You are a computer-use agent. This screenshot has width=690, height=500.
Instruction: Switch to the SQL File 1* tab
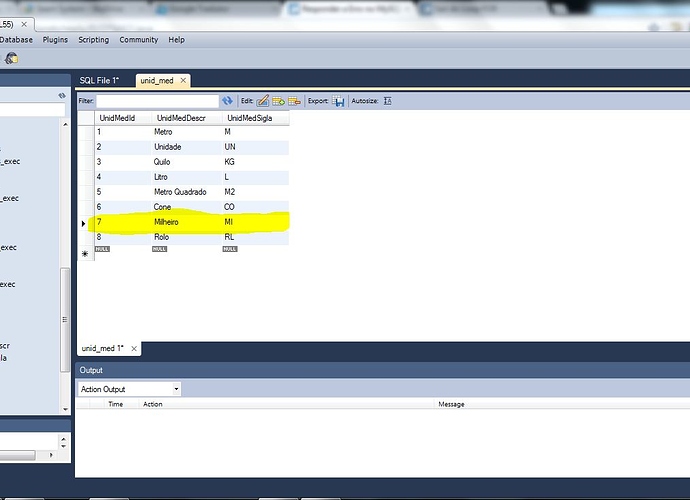click(99, 81)
